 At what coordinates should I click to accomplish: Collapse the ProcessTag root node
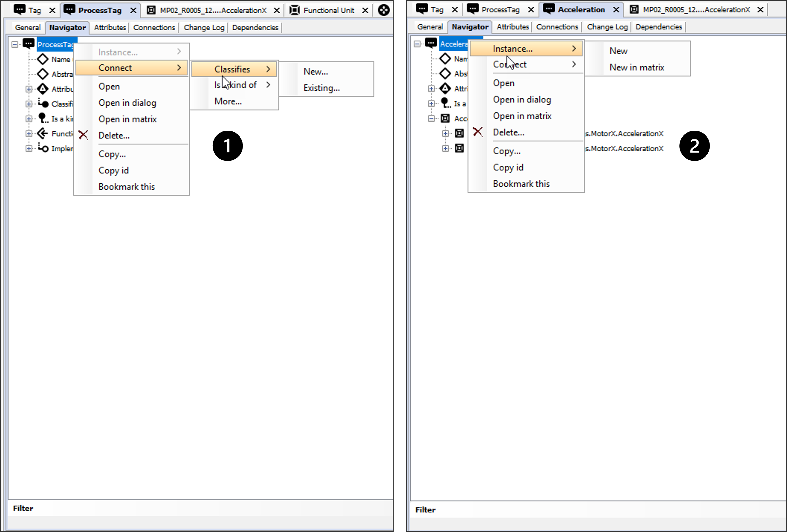click(x=15, y=44)
